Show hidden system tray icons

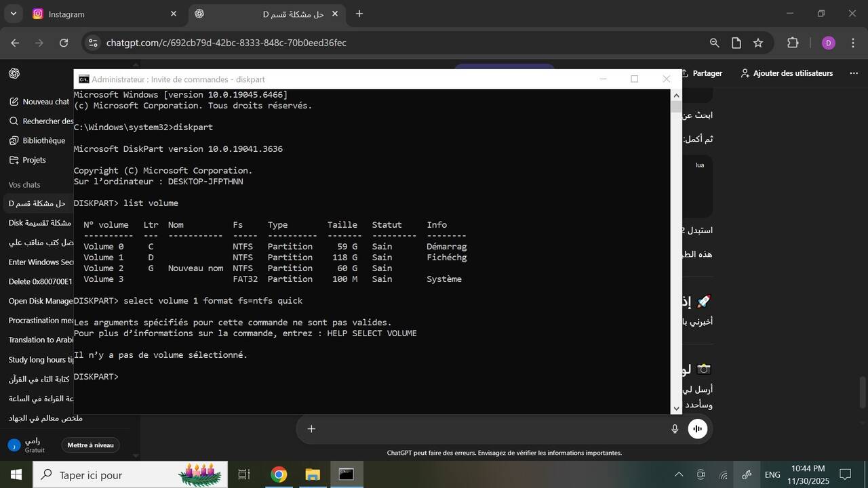pyautogui.click(x=678, y=474)
